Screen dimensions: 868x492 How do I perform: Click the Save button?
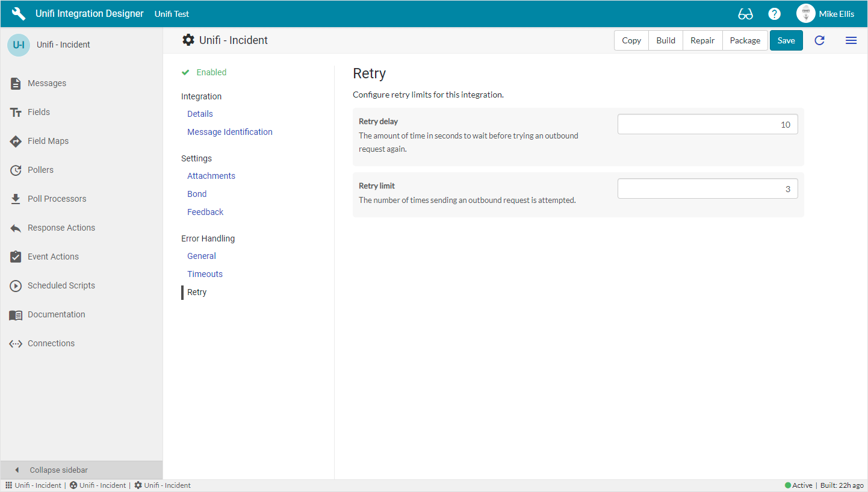pyautogui.click(x=786, y=40)
